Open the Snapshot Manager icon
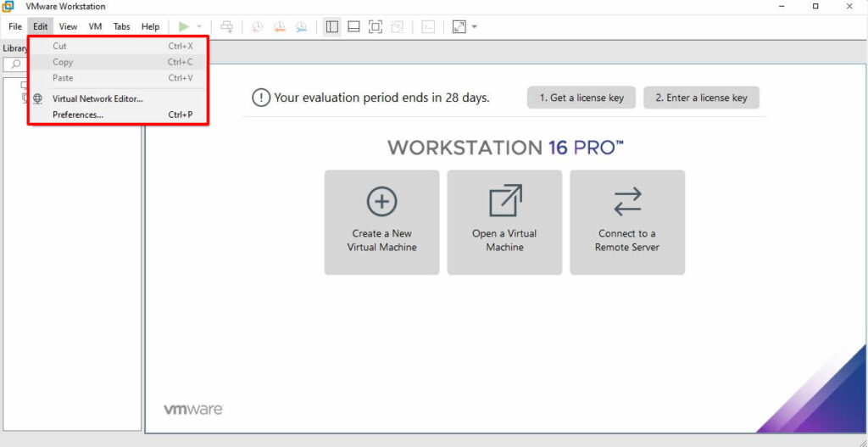Viewport: 868px width, 447px height. [301, 26]
